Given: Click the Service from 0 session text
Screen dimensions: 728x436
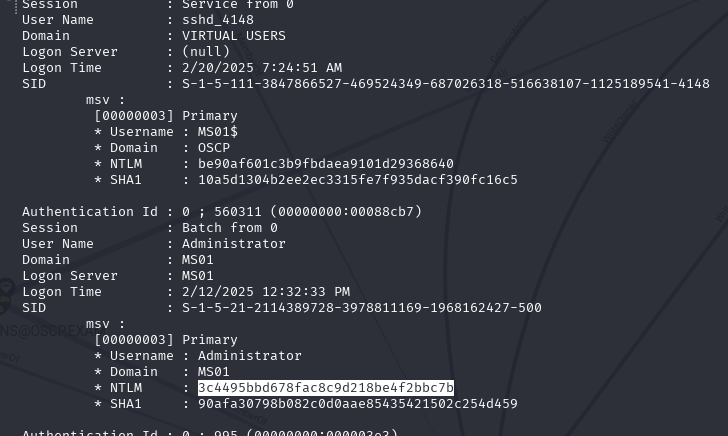Looking at the screenshot, I should pyautogui.click(x=238, y=5).
